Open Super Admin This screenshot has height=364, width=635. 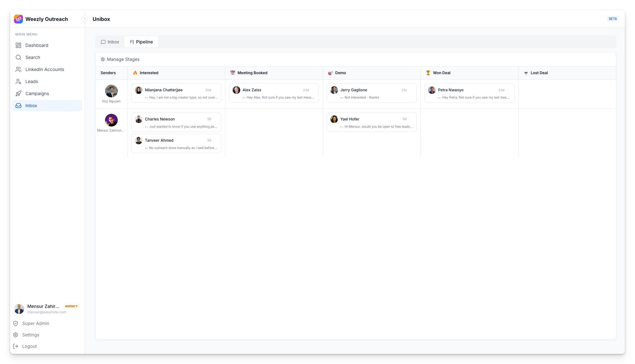pos(36,323)
